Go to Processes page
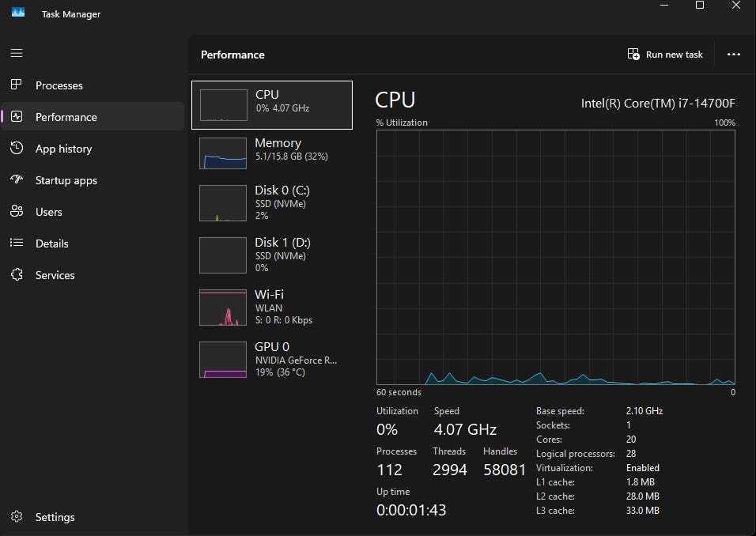Image resolution: width=756 pixels, height=536 pixels. coord(93,85)
